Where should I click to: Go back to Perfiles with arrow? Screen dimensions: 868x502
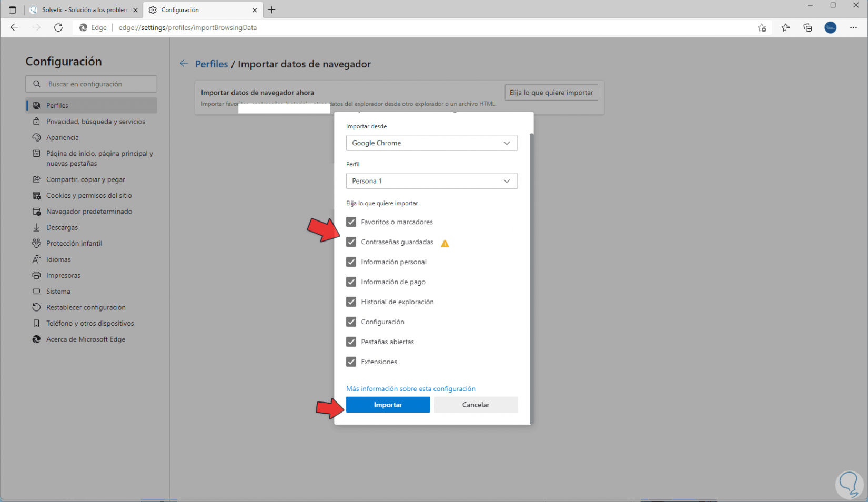click(184, 64)
